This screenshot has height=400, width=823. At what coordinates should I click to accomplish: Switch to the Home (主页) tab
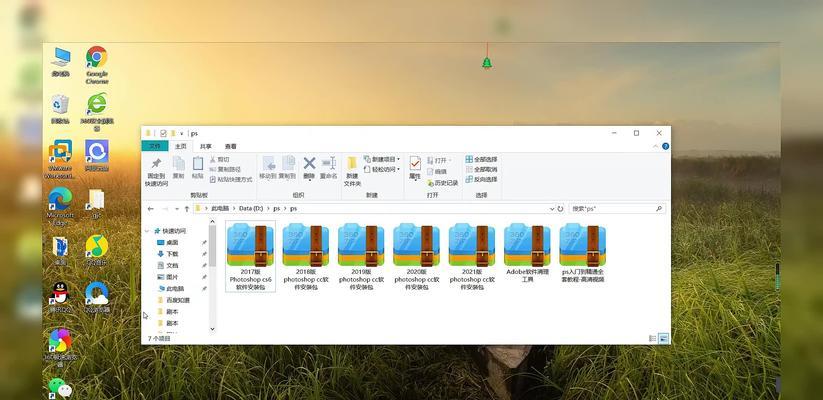(x=181, y=146)
